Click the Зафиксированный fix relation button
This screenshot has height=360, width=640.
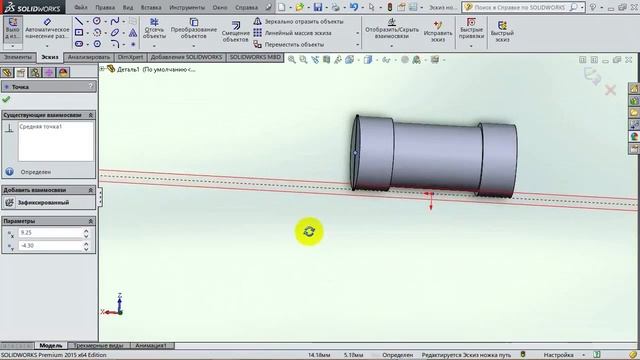pos(37,202)
